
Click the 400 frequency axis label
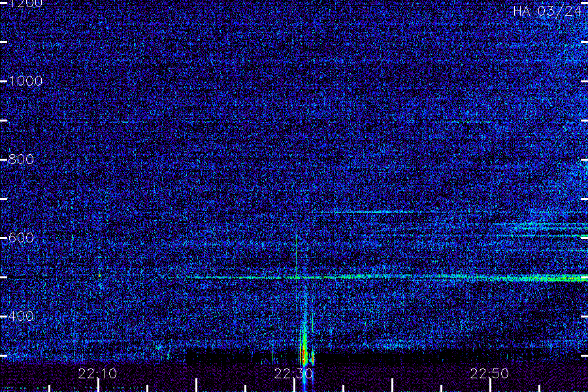(x=21, y=316)
